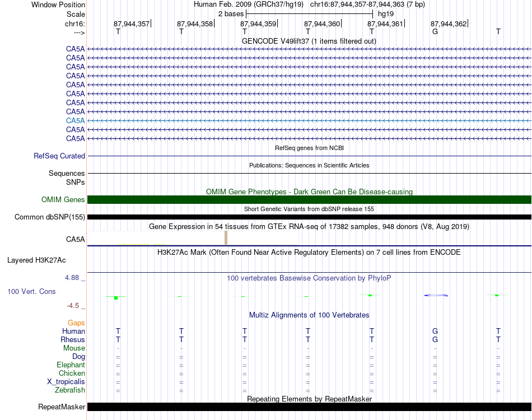Screen dimensions: 532x420
Task: Select the Zebrafish alignment row label
Action: pos(70,390)
